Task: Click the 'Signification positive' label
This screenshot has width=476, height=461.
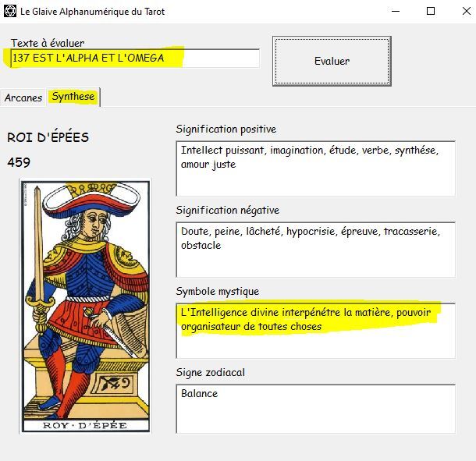Action: [x=226, y=129]
